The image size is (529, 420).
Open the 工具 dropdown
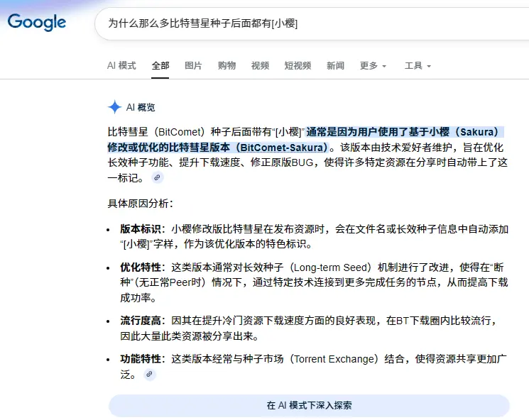(418, 66)
